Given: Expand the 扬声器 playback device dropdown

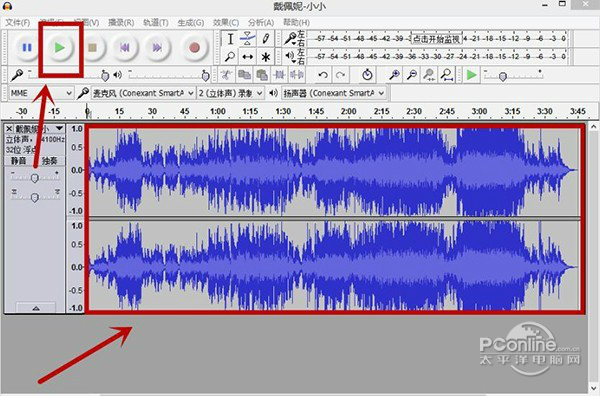Looking at the screenshot, I should point(334,93).
